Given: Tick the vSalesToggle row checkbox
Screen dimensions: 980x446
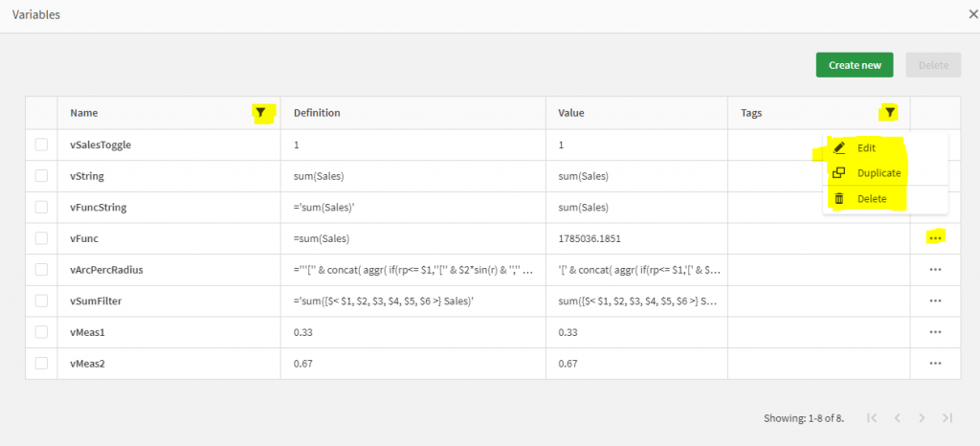Looking at the screenshot, I should click(41, 145).
